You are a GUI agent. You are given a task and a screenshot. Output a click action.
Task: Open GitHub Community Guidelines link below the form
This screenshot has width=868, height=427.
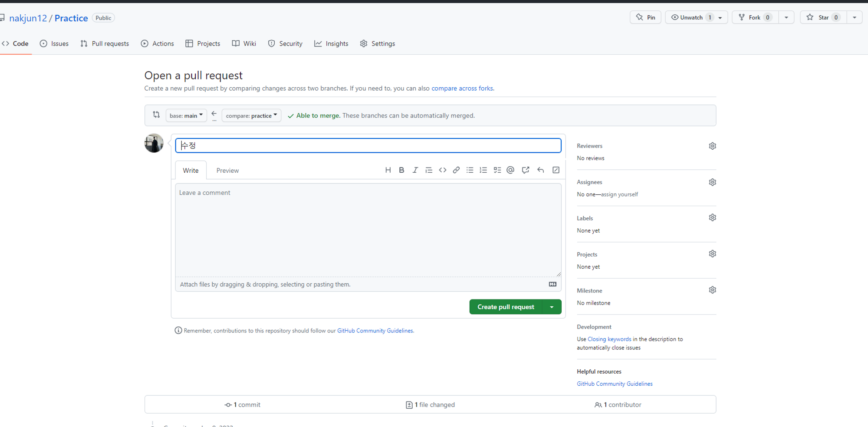[x=375, y=331]
